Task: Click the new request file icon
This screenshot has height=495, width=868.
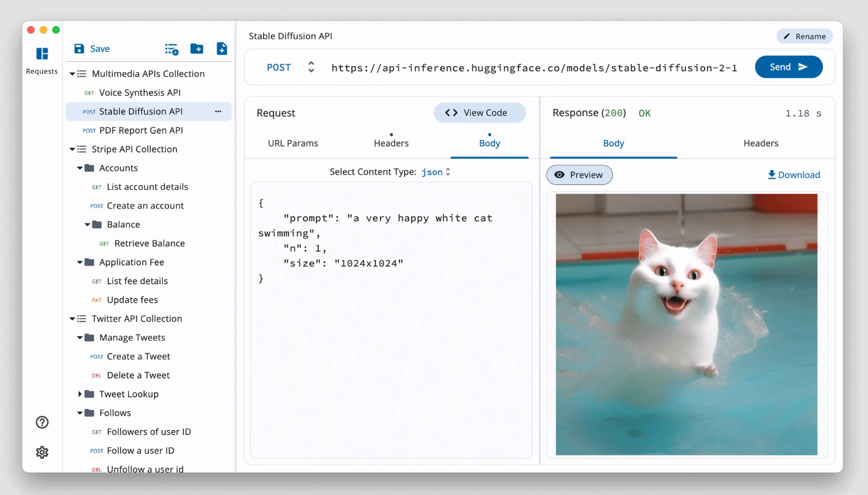Action: point(222,49)
